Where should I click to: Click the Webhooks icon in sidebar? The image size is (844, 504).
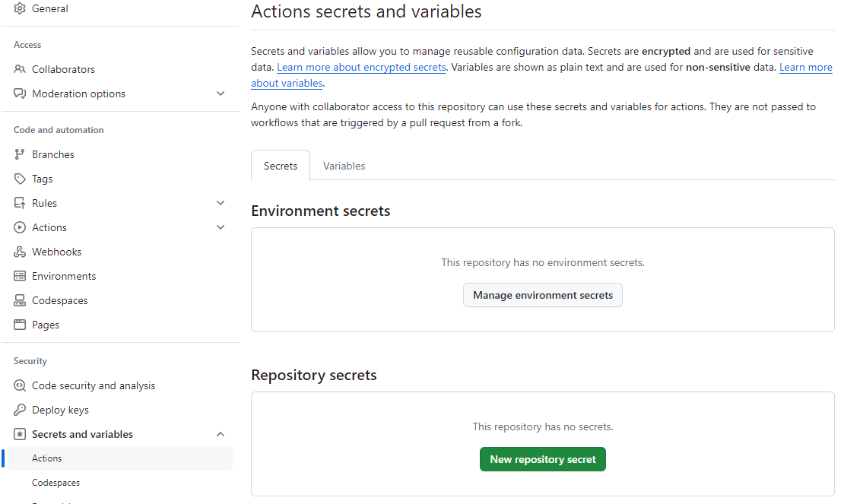point(20,252)
